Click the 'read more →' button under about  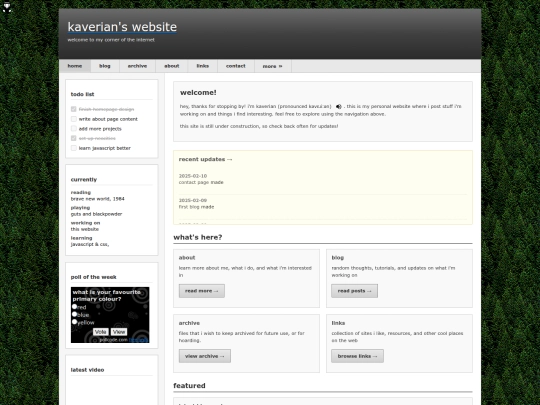pos(202,291)
